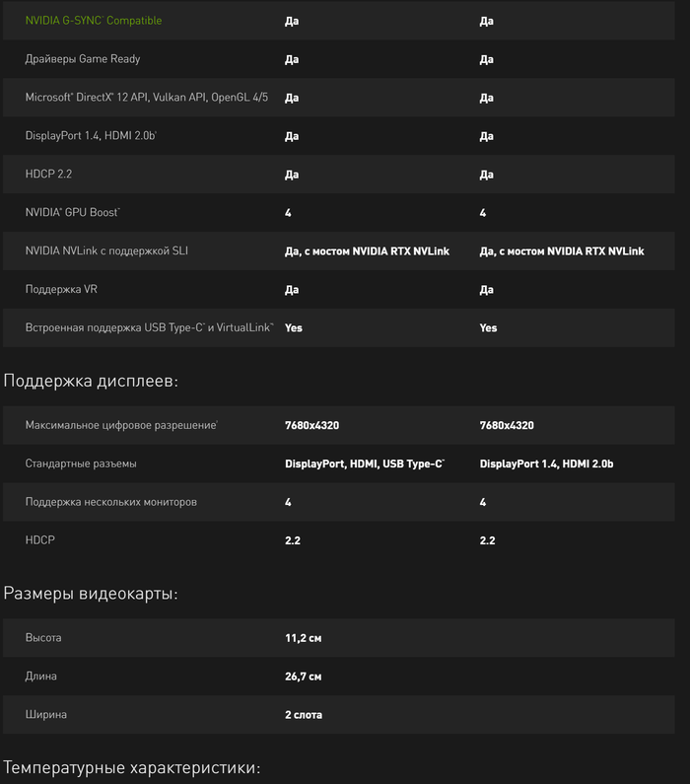Viewport: 690px width, 784px height.
Task: Select the "NVIDIA GPU Boost" row label
Action: (73, 212)
